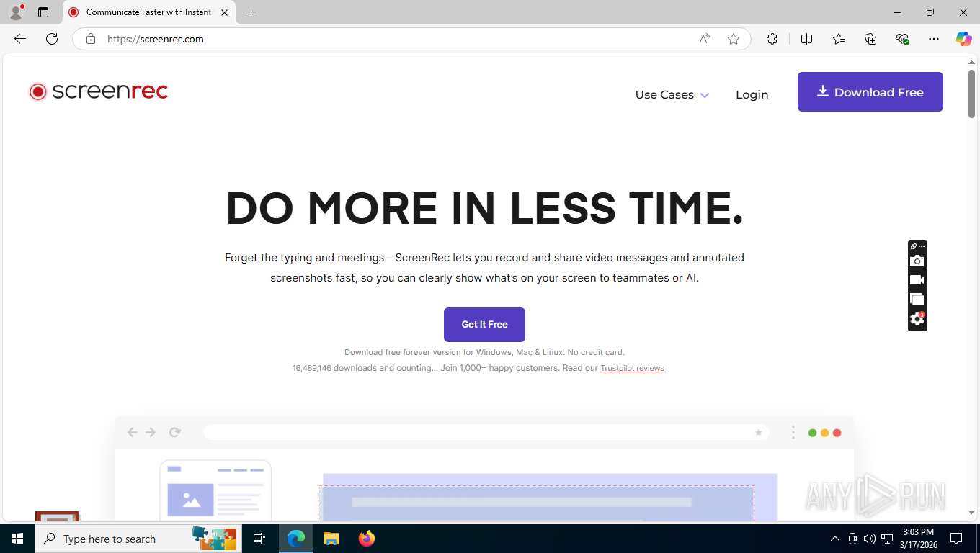The width and height of the screenshot is (980, 553).
Task: Open ScreenRec settings gear with notification badge
Action: point(917,318)
